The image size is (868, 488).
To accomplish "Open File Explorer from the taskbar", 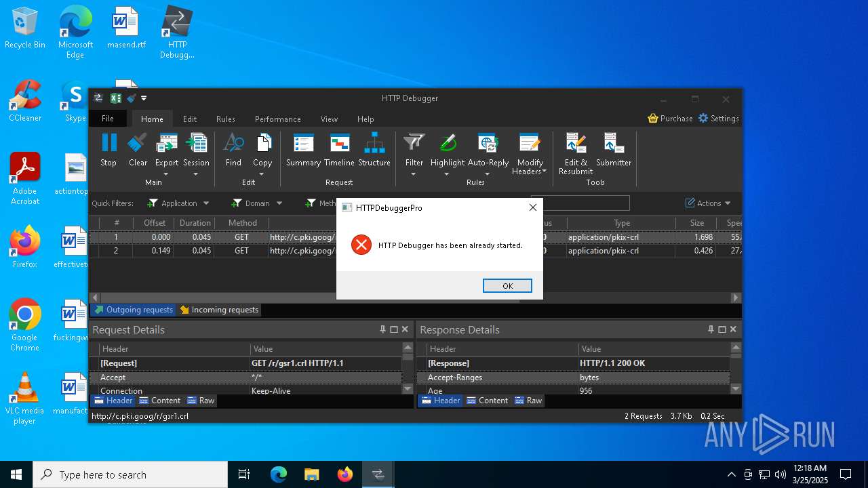I will coord(312,474).
